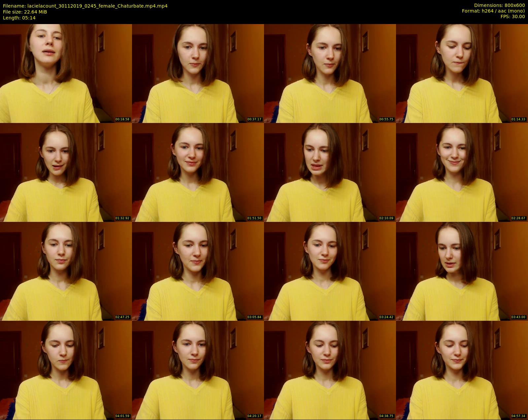Select the thumbnail timestamped 00:18.58
Screen dimensions: 528x420
click(66, 74)
